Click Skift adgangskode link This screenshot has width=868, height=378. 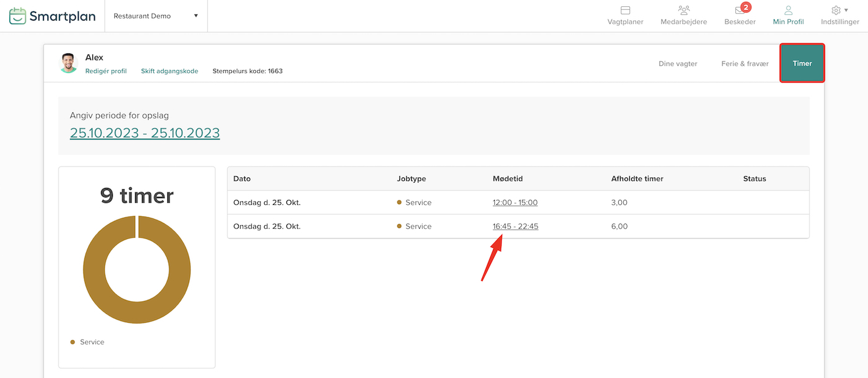coord(169,71)
